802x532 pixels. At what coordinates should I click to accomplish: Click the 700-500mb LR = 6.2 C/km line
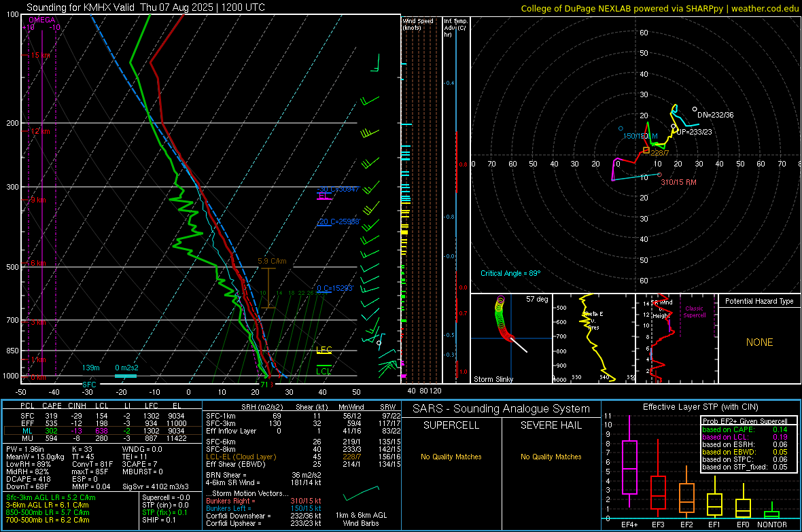click(x=48, y=520)
